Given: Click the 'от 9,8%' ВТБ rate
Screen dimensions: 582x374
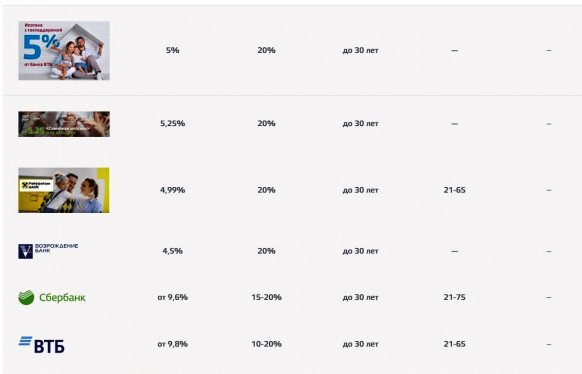Looking at the screenshot, I should tap(173, 344).
